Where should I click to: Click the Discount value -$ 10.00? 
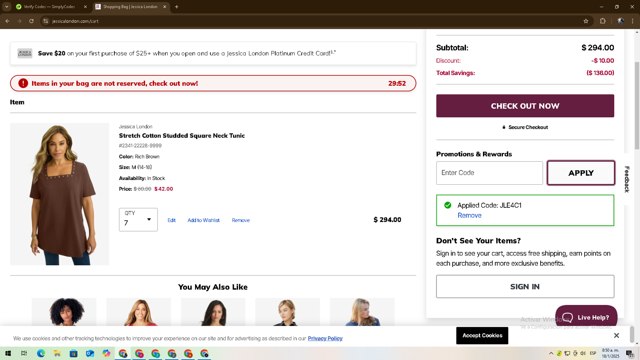pyautogui.click(x=602, y=60)
